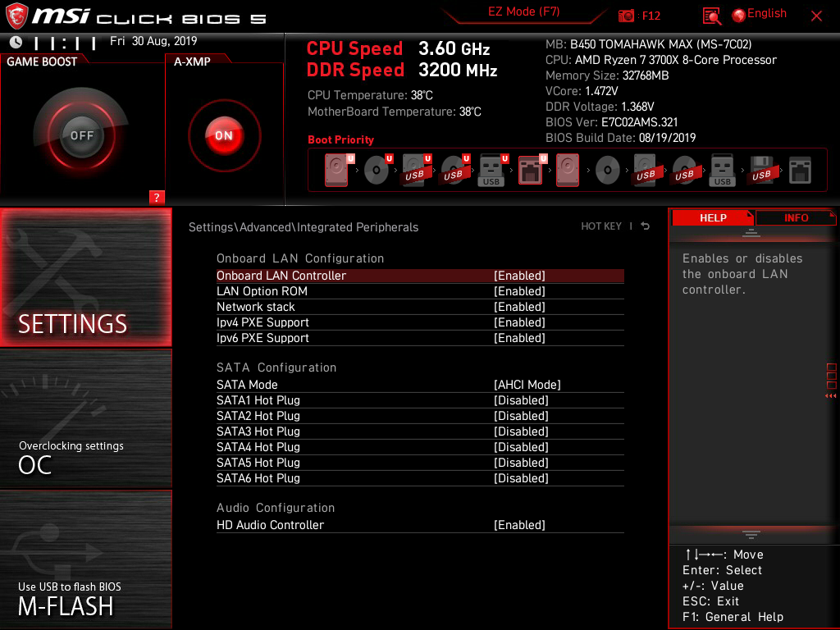Viewport: 840px width, 630px height.
Task: Click the English language selector
Action: coord(767,13)
